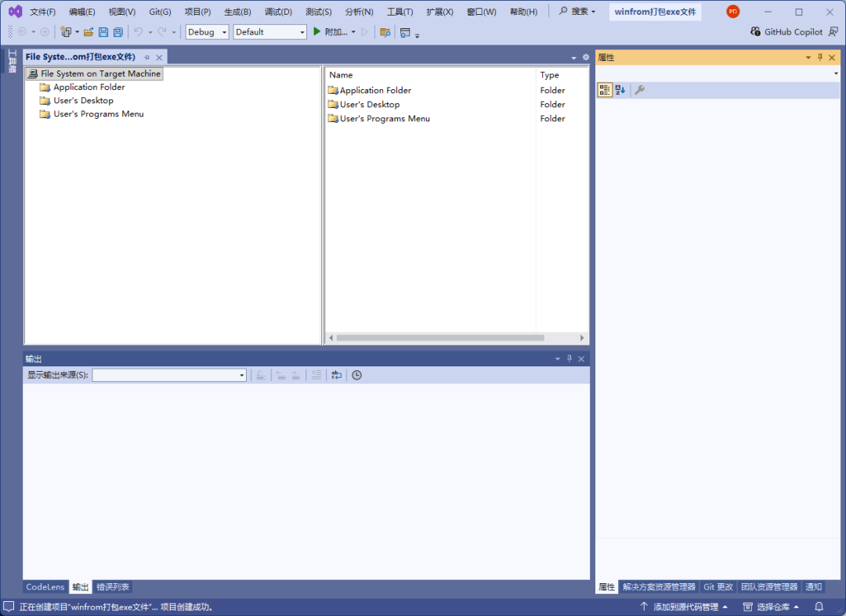This screenshot has width=846, height=616.
Task: Close the File System document tab
Action: click(159, 57)
